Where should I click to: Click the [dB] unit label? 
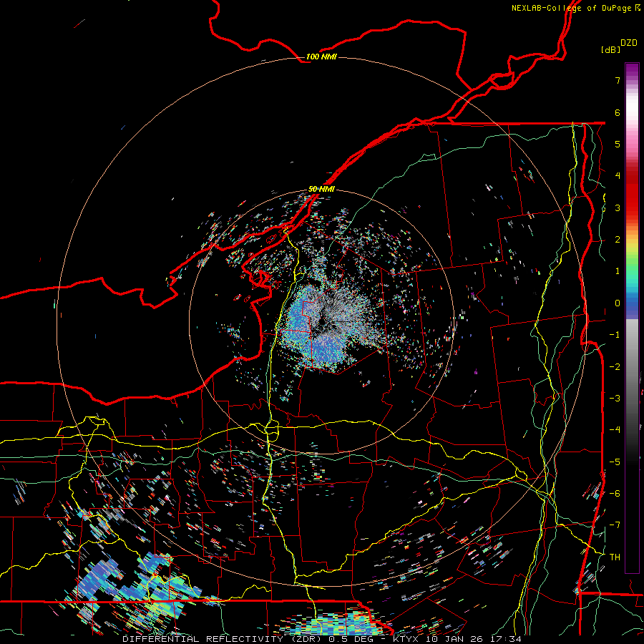coord(611,49)
